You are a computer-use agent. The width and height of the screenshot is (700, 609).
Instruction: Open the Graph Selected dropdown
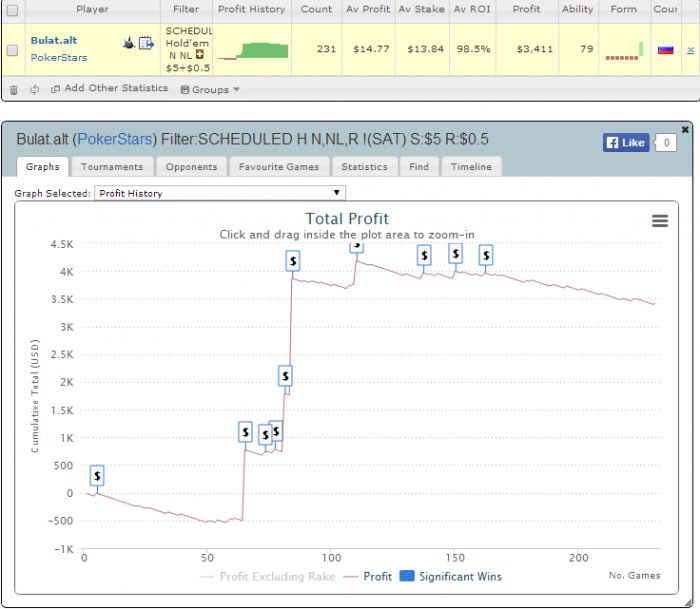tap(220, 193)
